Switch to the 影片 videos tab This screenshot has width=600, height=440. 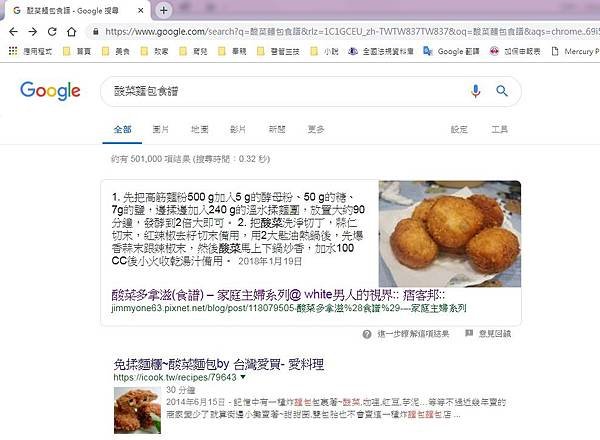click(x=238, y=129)
